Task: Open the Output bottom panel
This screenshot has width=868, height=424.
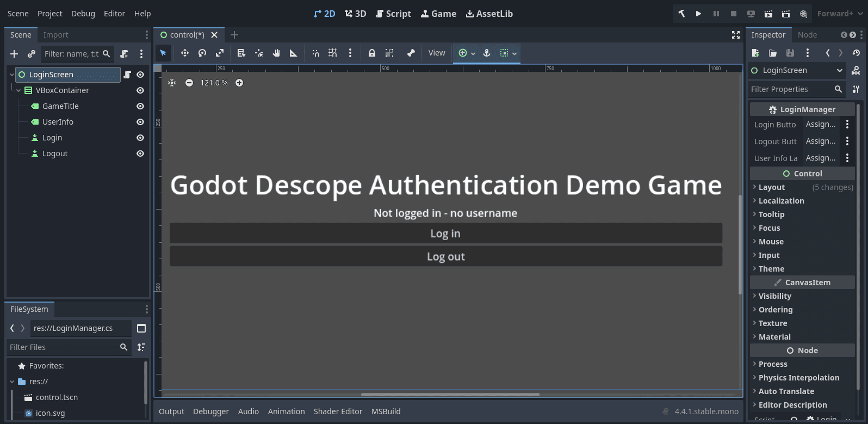Action: click(x=171, y=411)
